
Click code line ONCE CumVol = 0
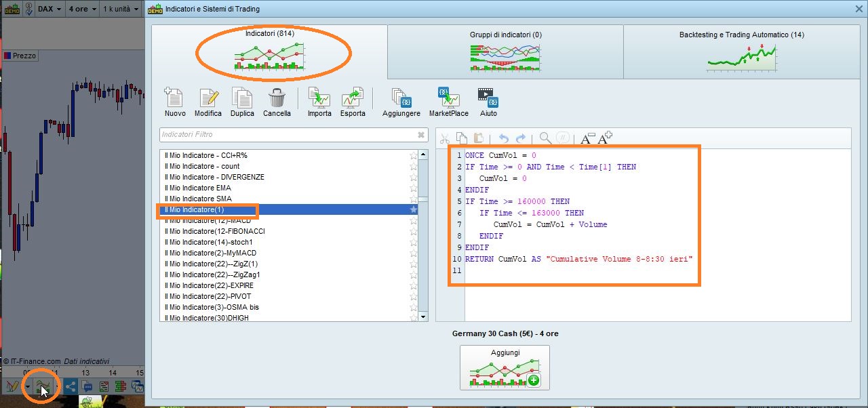point(500,156)
